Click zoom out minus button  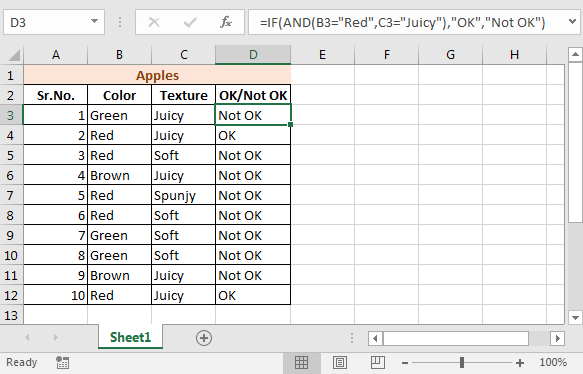[405, 362]
